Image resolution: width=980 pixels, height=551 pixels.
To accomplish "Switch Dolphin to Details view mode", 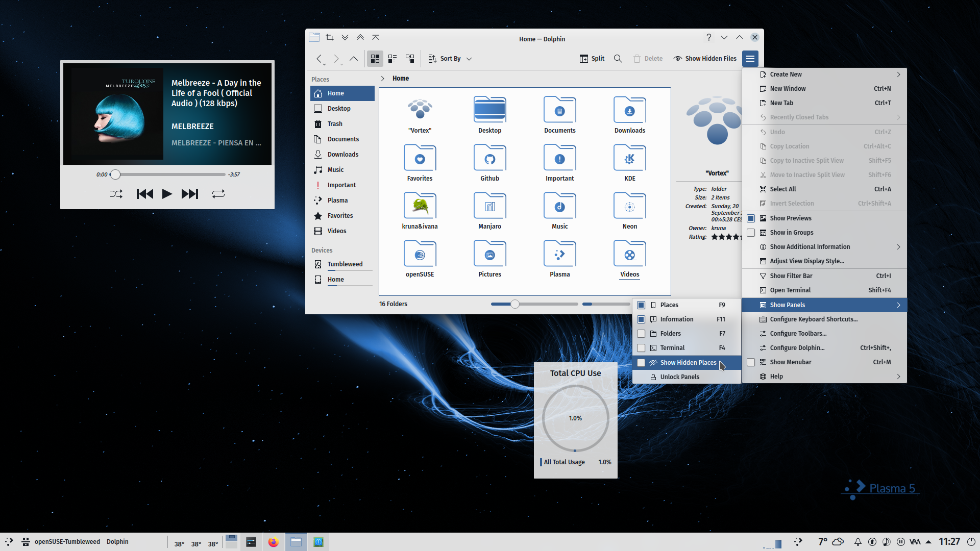I will (410, 59).
